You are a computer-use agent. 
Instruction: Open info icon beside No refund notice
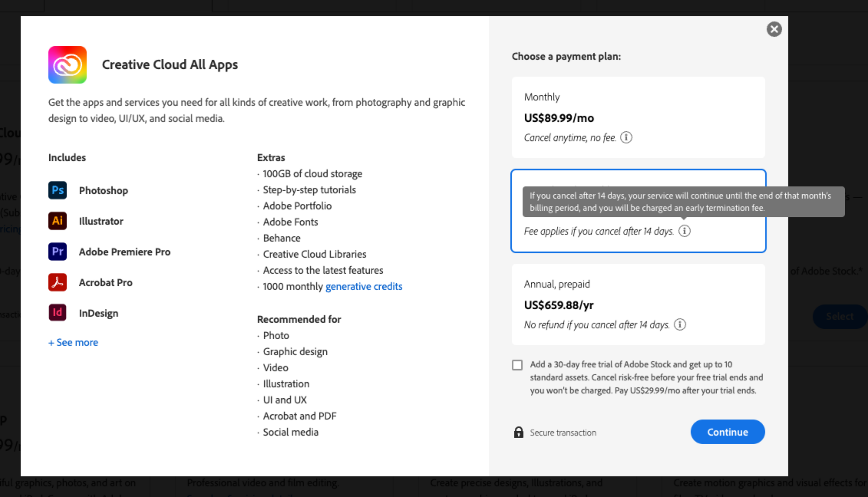pos(680,324)
